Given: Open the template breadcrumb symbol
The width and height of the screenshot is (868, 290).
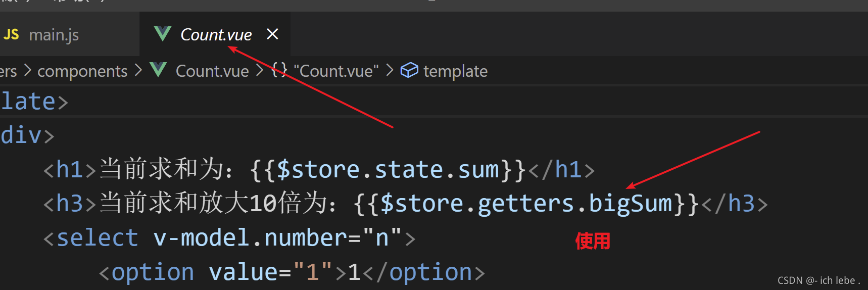Looking at the screenshot, I should point(455,71).
